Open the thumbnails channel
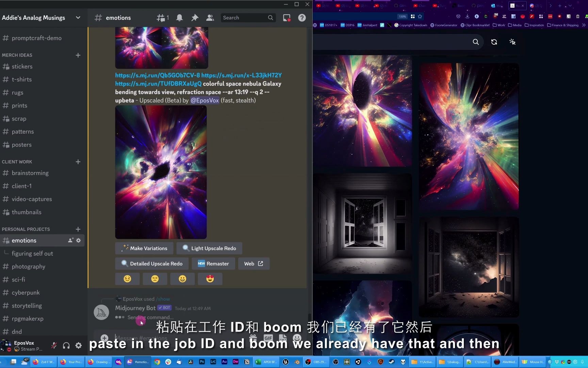 coord(42,212)
